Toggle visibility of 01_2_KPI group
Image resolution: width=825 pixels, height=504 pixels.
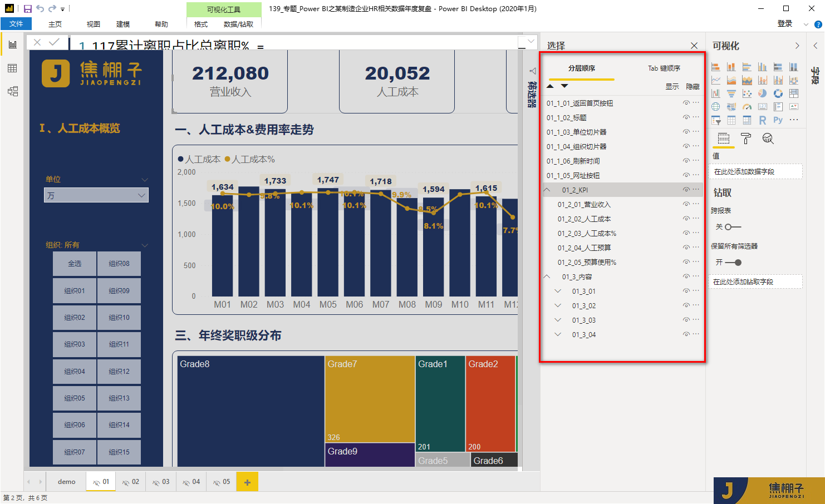(x=686, y=190)
